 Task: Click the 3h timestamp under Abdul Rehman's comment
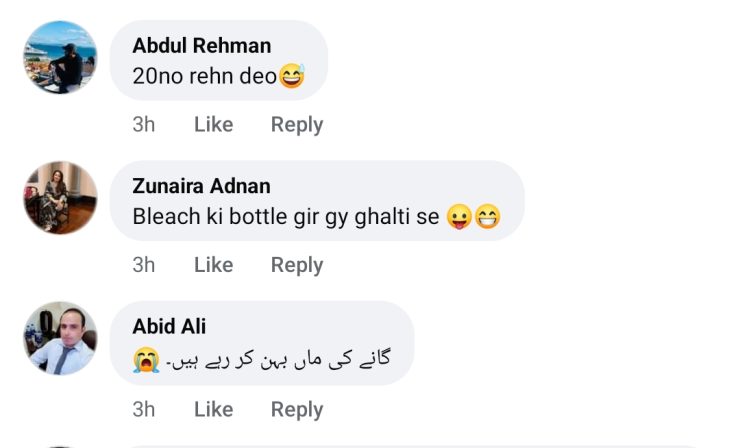144,124
